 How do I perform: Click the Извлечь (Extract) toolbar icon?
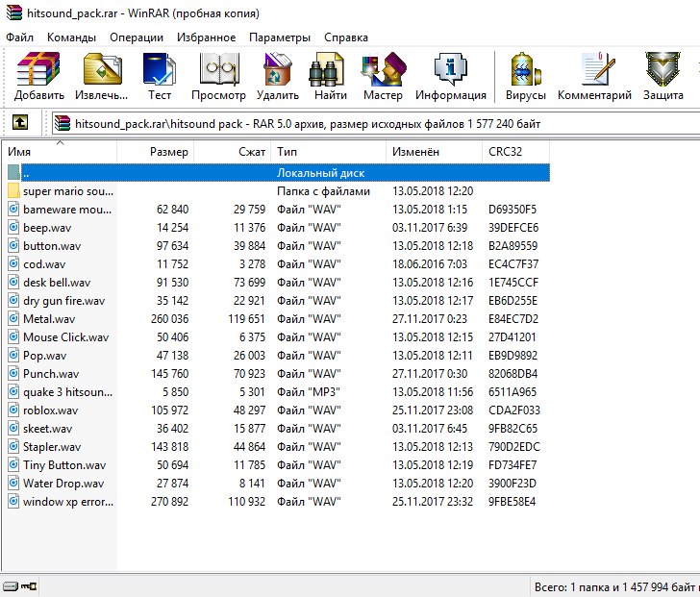(101, 77)
